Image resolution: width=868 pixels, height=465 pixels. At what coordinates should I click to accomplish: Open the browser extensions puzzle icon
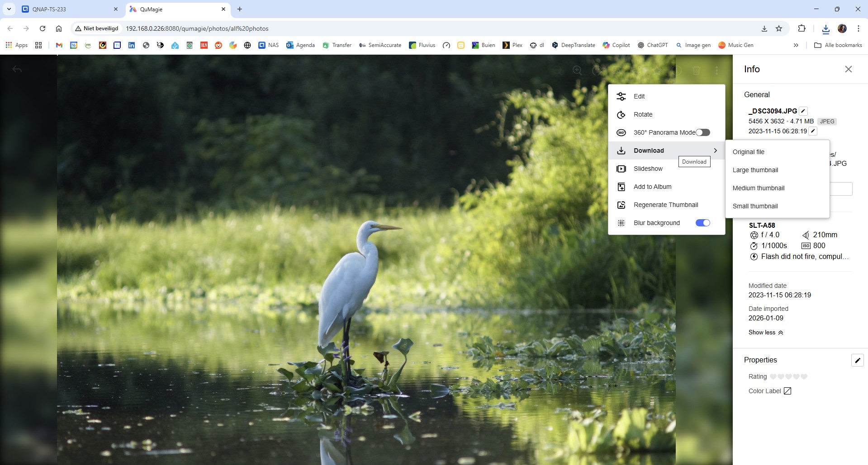(x=802, y=28)
